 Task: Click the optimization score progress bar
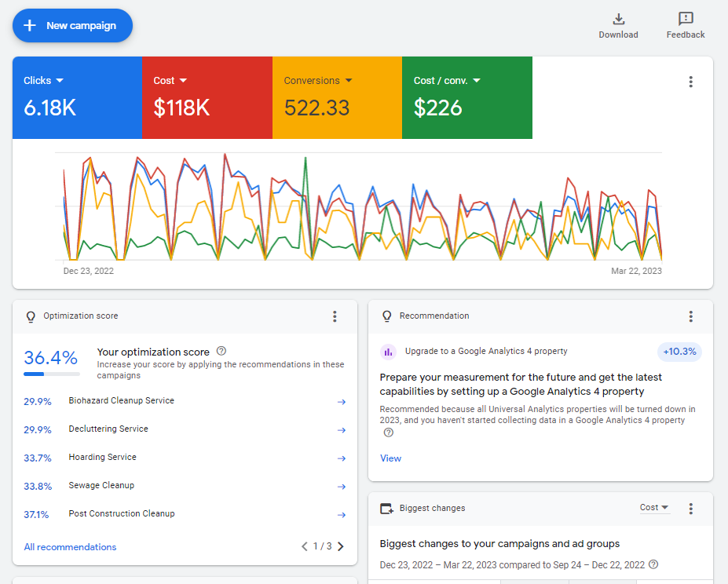coord(52,374)
